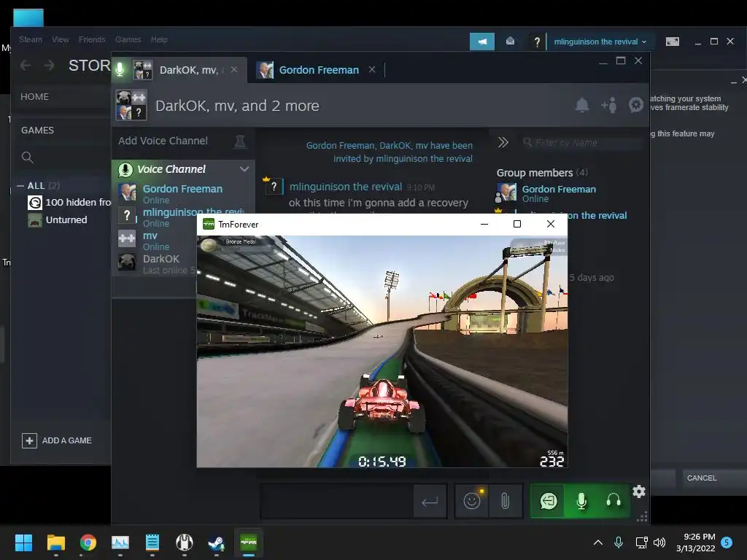
Task: Toggle the microphone mute button
Action: [581, 501]
